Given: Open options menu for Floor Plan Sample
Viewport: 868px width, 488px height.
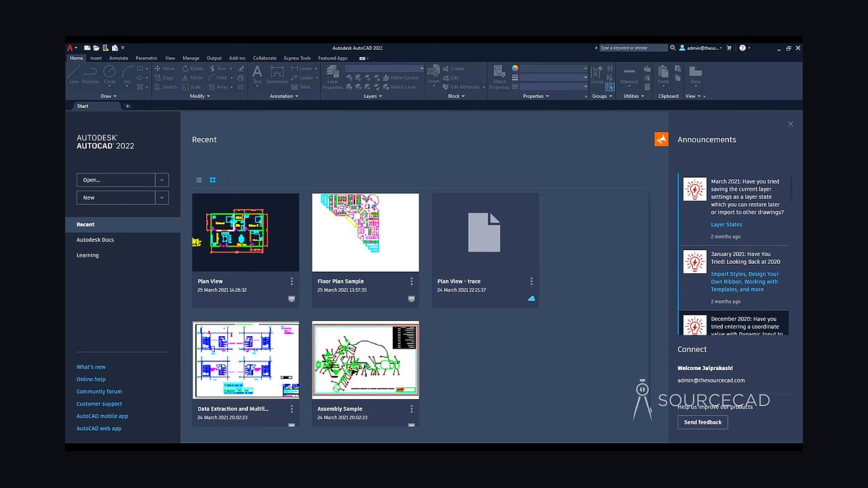Looking at the screenshot, I should pos(412,281).
